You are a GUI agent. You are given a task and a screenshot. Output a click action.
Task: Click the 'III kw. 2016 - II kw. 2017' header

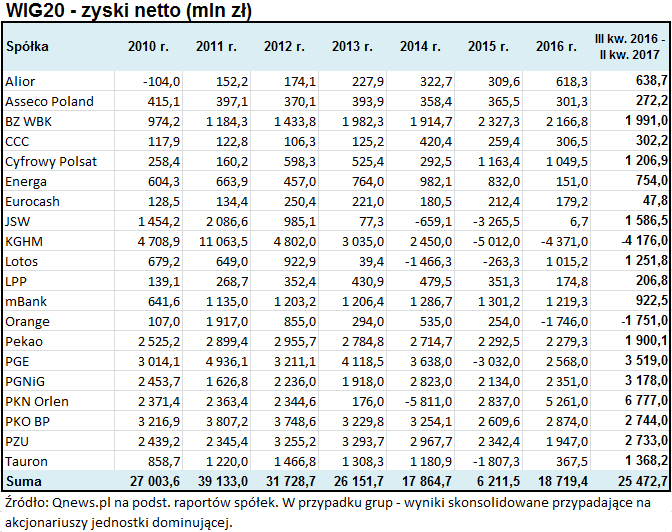click(x=631, y=46)
